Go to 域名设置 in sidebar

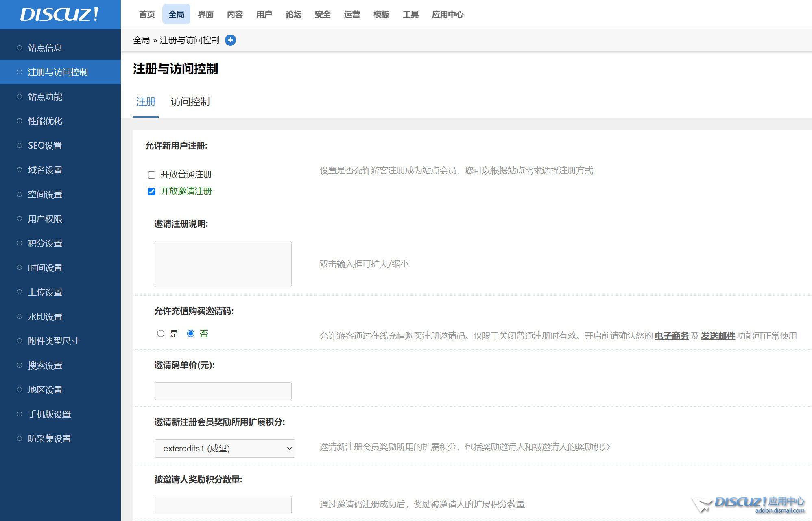click(60, 170)
